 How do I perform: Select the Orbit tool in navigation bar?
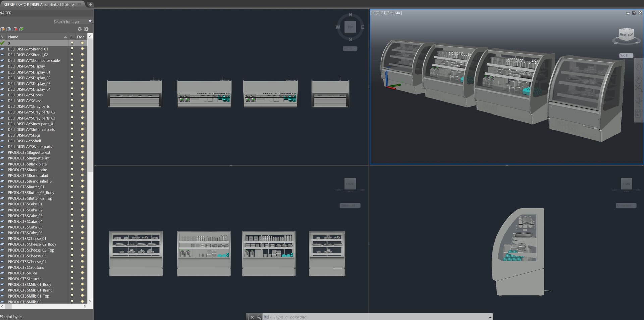click(639, 101)
